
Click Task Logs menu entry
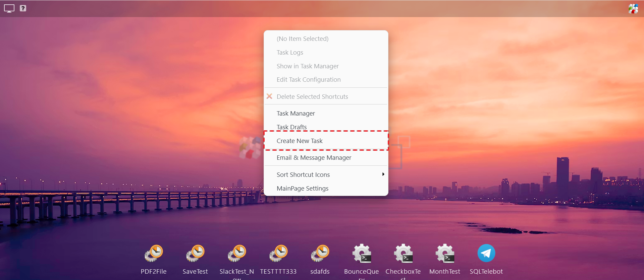pos(326,53)
